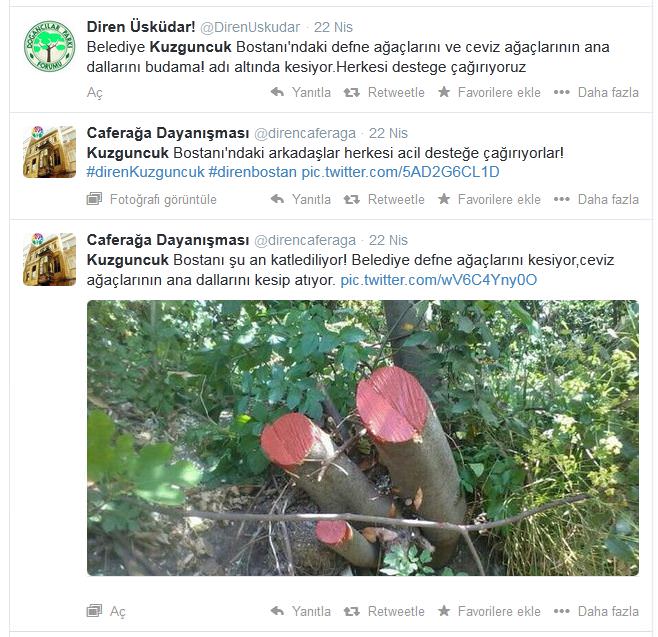The width and height of the screenshot is (658, 637).
Task: View photo via Fotoğrafı görüntüle
Action: (152, 199)
